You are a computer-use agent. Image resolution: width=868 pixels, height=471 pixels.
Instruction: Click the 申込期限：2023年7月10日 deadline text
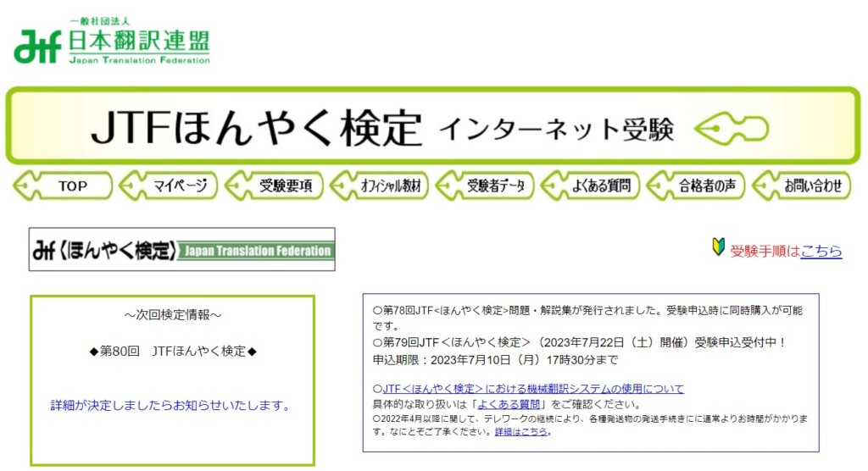coord(495,360)
